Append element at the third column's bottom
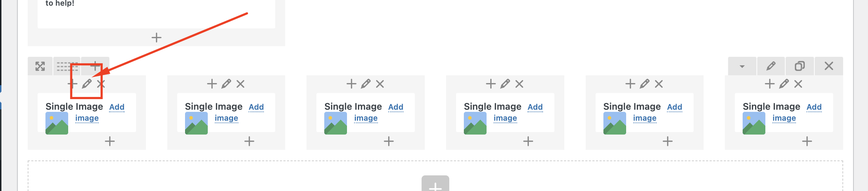Screen dimensions: 868x191 (x=389, y=141)
